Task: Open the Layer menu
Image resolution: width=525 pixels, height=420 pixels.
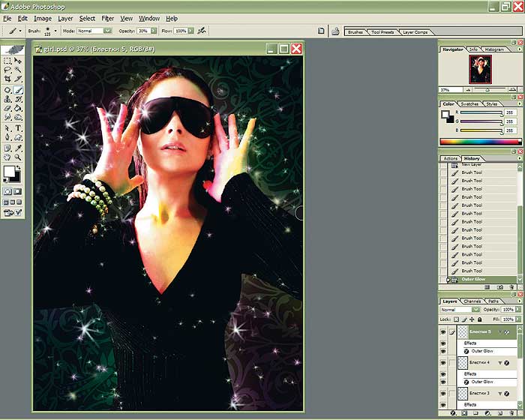Action: click(65, 19)
